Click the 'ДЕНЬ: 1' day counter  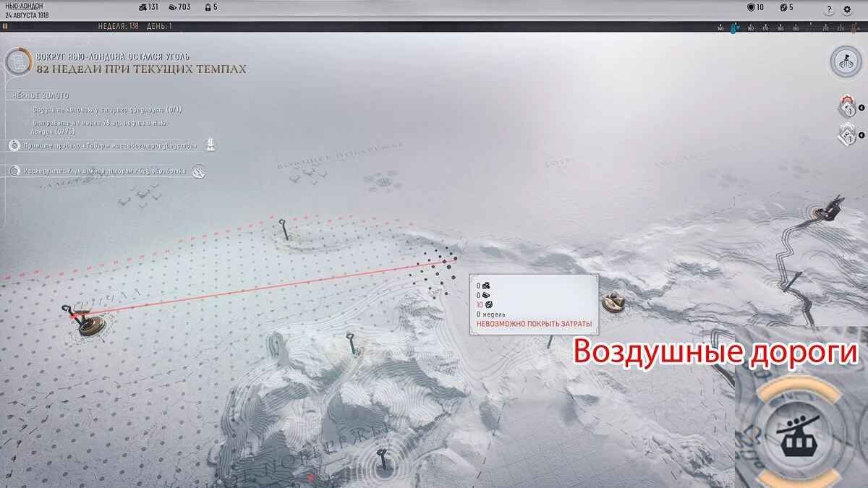pyautogui.click(x=159, y=26)
